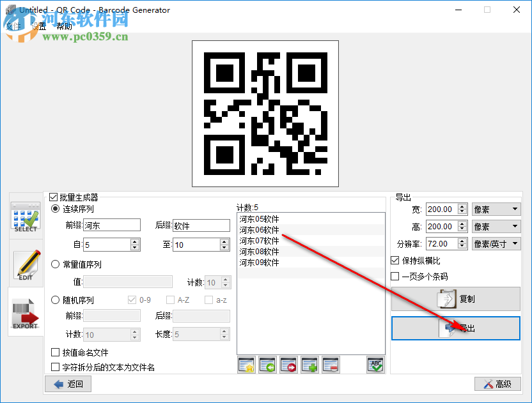Open the EDIT tool in the sidebar
Screen dimensions: 532x403
coord(25,265)
